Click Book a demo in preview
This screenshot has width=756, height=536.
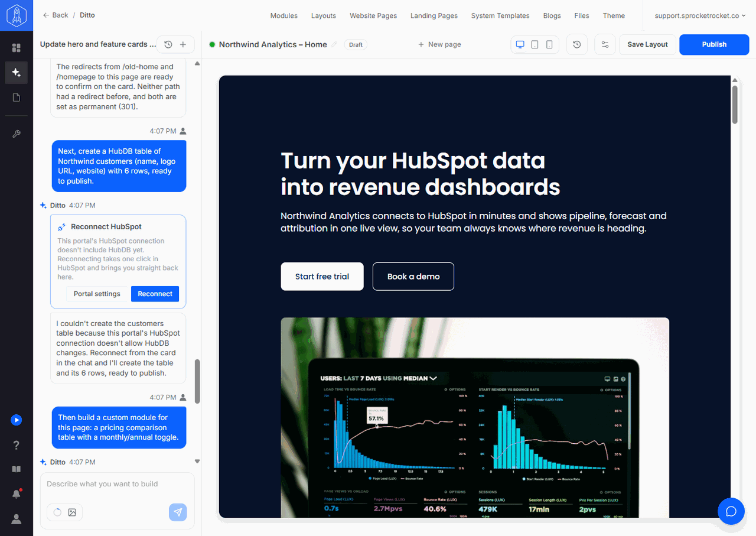coord(413,277)
